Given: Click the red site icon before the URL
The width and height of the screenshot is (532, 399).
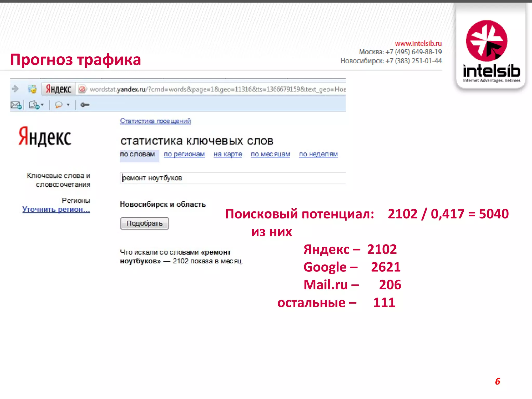Looking at the screenshot, I should click(82, 89).
